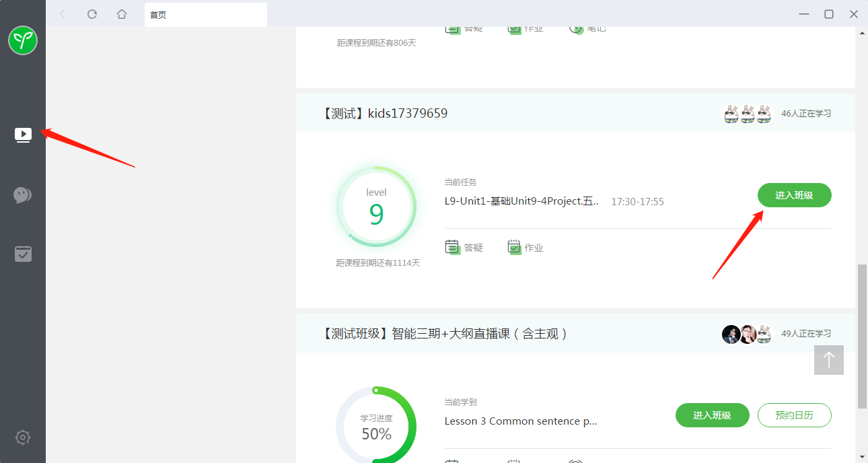The image size is (868, 463).
Task: Open the Lesson 3 Common sentence link
Action: 521,421
